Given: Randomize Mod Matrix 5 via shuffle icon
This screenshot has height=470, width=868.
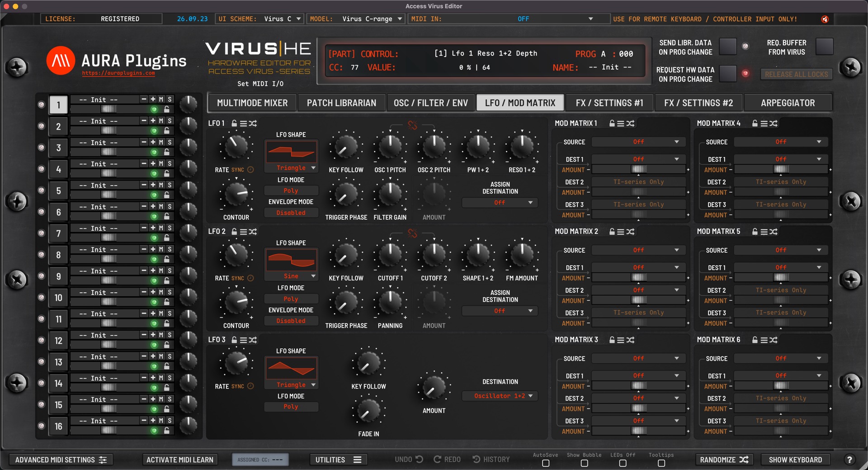Looking at the screenshot, I should pyautogui.click(x=774, y=232).
